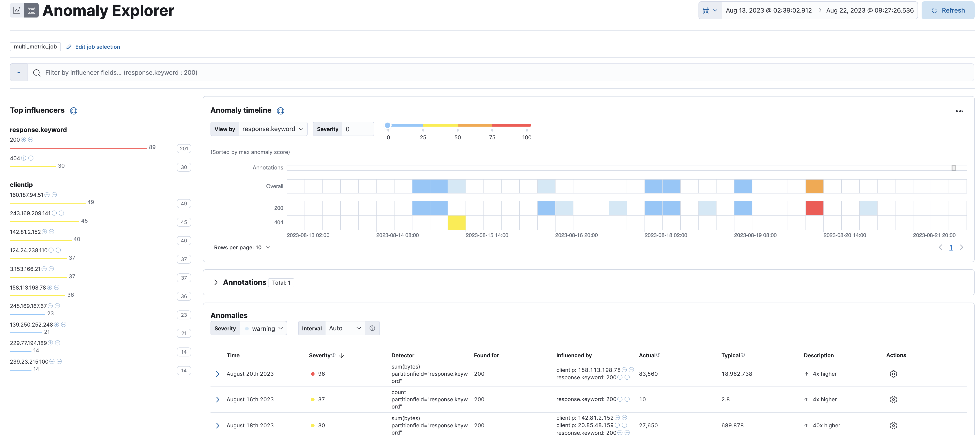Click the Refresh button
This screenshot has height=435, width=980.
click(x=948, y=10)
